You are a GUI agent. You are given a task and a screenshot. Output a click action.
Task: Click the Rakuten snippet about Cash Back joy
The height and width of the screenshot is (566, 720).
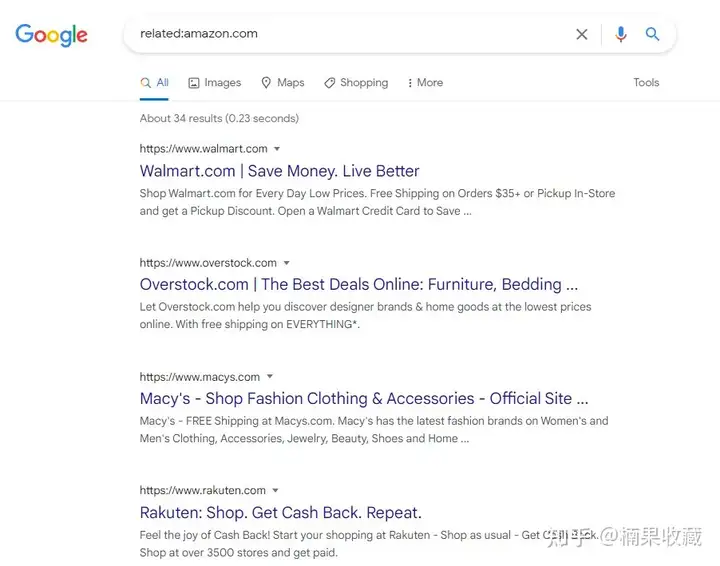click(x=367, y=544)
